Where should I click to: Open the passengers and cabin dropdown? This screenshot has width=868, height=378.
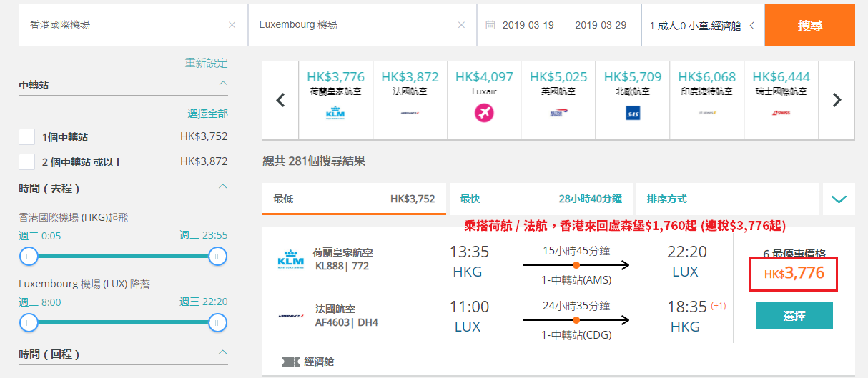pyautogui.click(x=703, y=25)
